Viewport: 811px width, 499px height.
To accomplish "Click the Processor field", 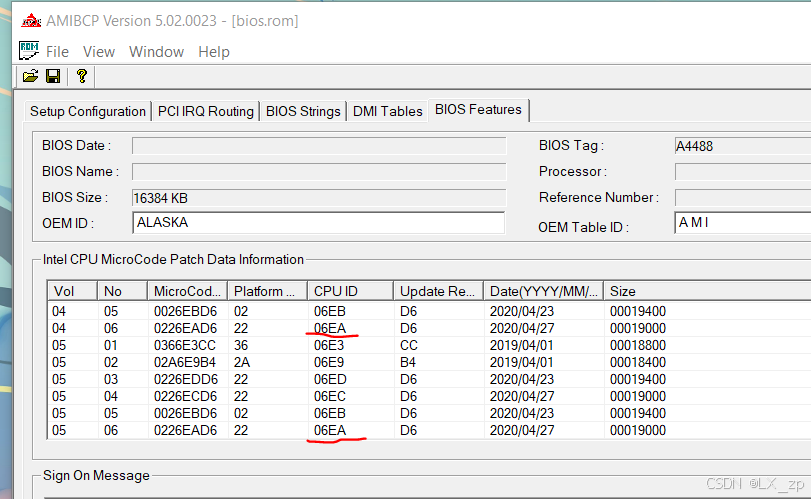I will [x=743, y=172].
